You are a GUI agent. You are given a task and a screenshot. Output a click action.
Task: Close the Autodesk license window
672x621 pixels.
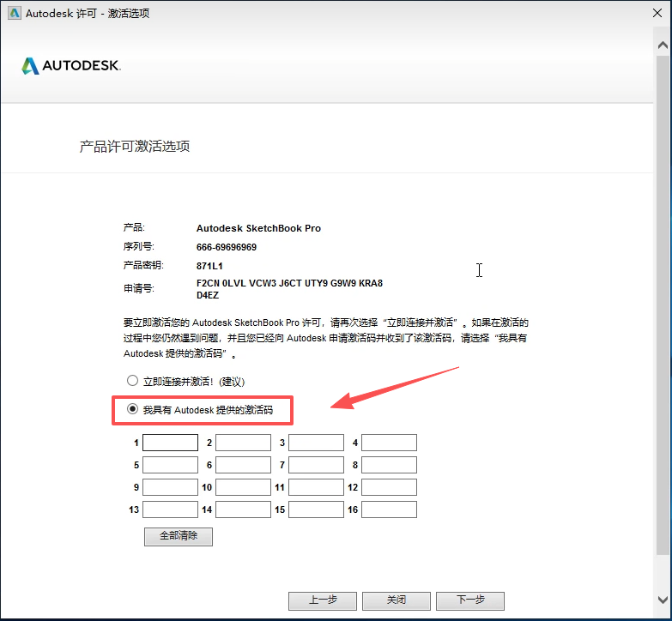point(657,13)
